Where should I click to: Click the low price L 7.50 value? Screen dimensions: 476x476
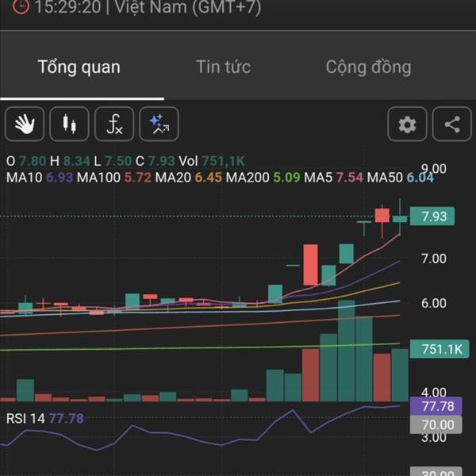[113, 161]
